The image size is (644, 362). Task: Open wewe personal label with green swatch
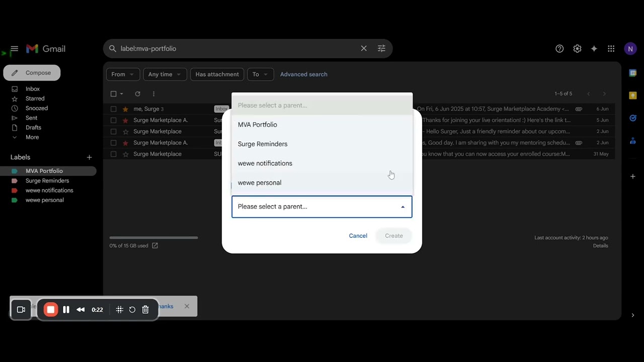click(x=45, y=200)
